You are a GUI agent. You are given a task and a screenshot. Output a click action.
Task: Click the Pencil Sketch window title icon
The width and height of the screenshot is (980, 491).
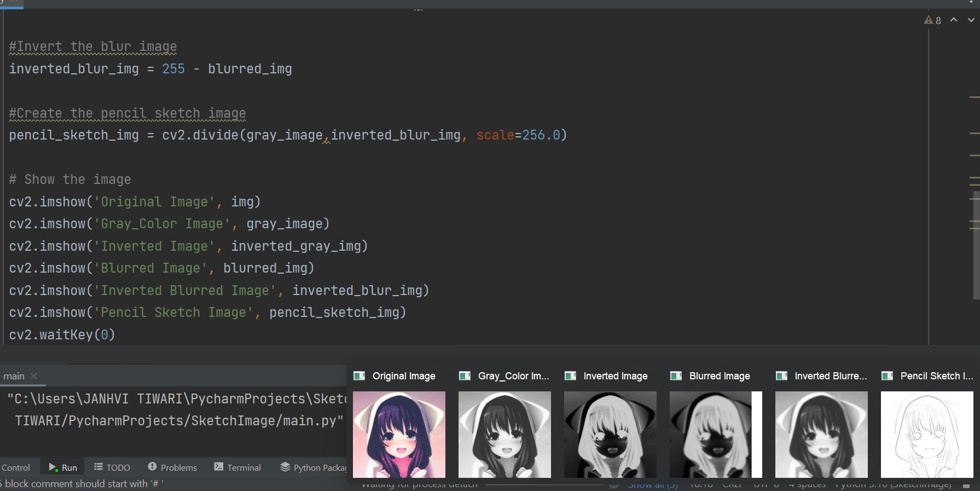[x=887, y=376]
